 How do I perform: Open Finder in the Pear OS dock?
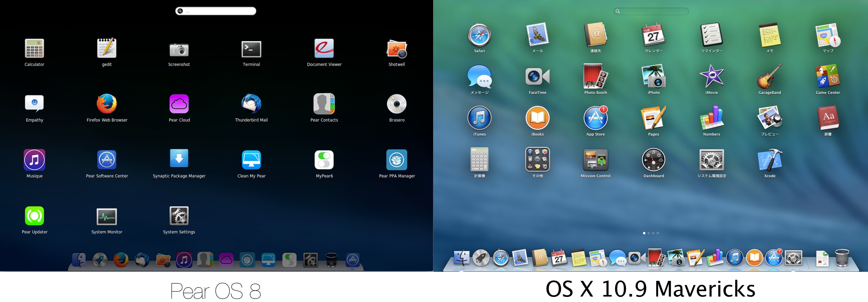(x=79, y=260)
